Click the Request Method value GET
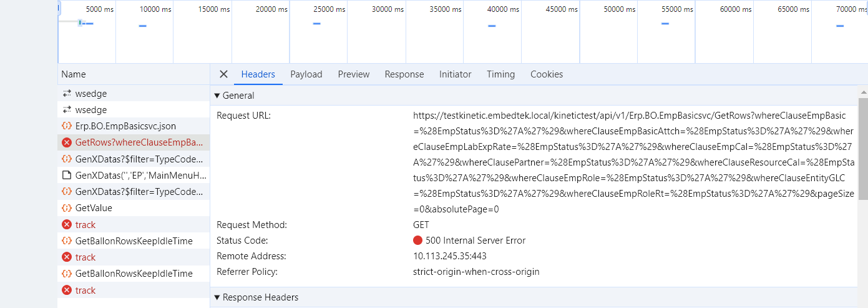 (421, 225)
